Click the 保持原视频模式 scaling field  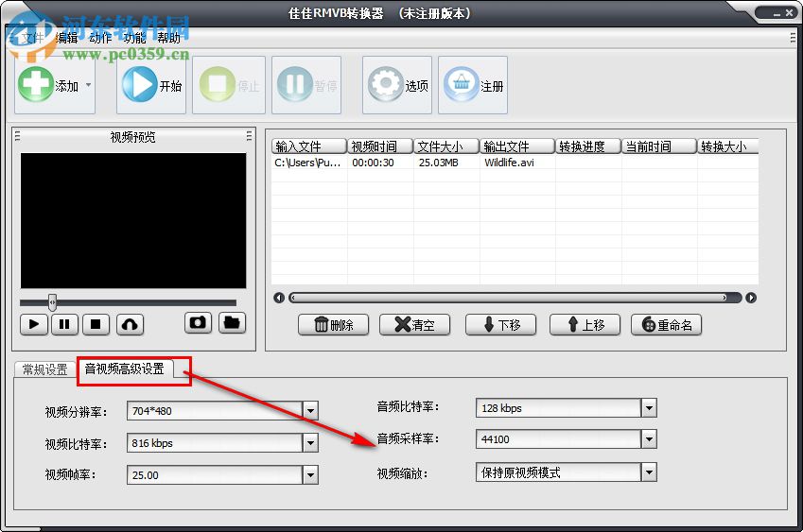(559, 472)
